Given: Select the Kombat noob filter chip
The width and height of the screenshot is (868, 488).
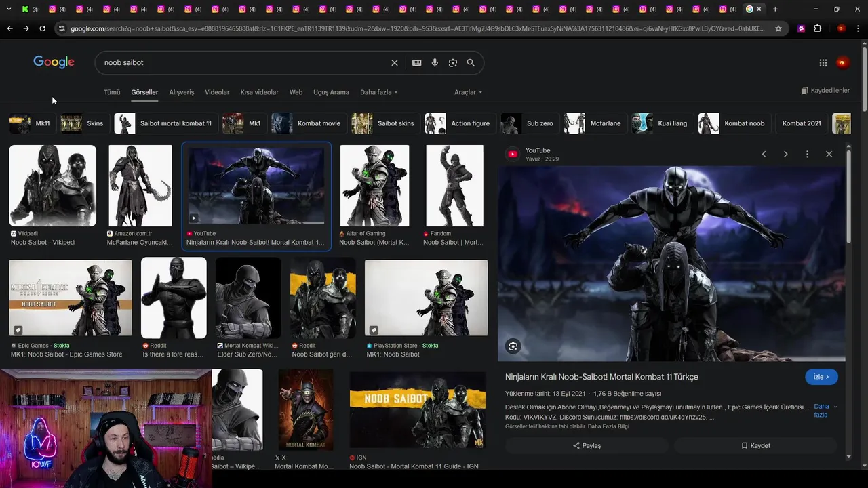Looking at the screenshot, I should [734, 123].
